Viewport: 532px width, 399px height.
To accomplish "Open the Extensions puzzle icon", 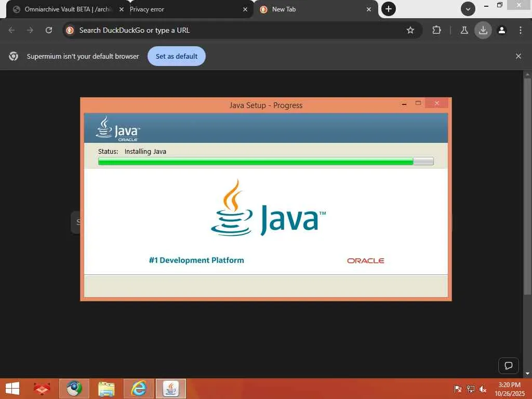I will (436, 30).
